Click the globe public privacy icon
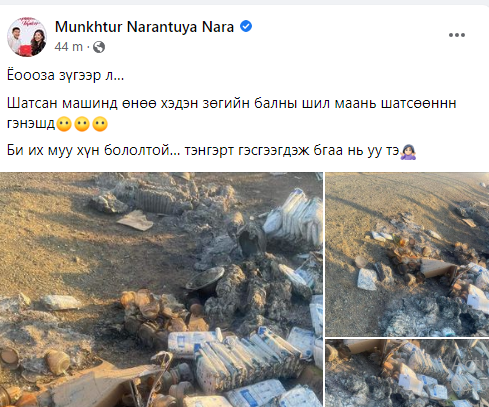Screen dimensions: 489x407 pyautogui.click(x=99, y=47)
